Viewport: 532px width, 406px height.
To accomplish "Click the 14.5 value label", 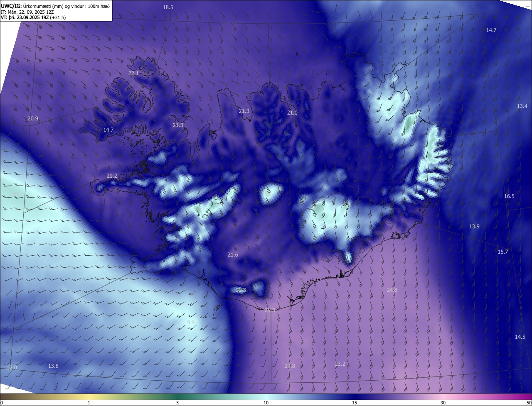I will click(520, 337).
